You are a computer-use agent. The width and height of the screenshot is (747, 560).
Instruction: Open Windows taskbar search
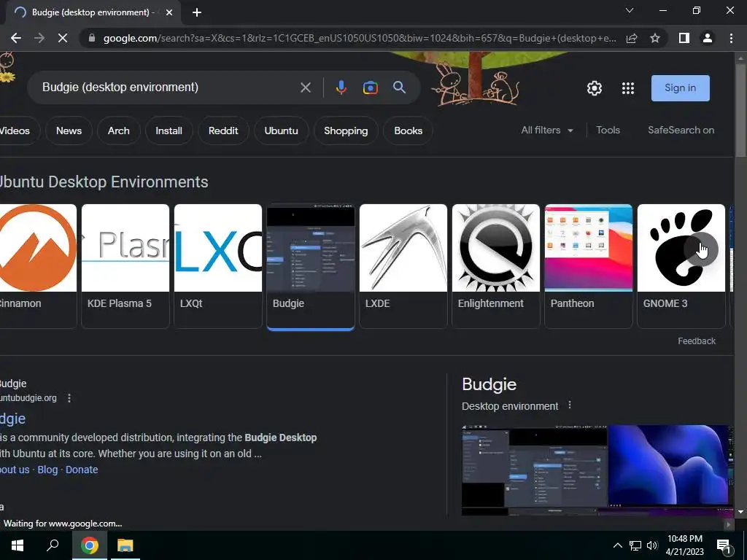pos(53,545)
